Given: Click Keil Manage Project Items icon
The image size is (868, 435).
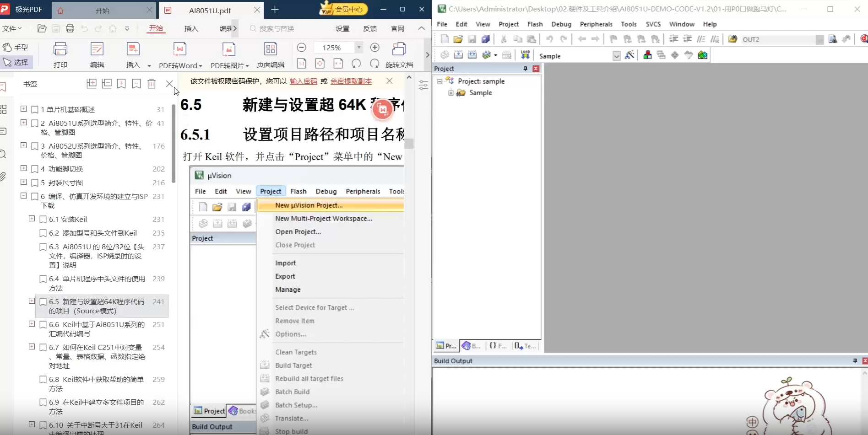Looking at the screenshot, I should (x=647, y=55).
